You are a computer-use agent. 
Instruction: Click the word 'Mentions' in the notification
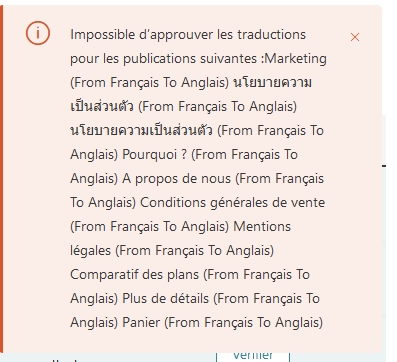tap(262, 227)
